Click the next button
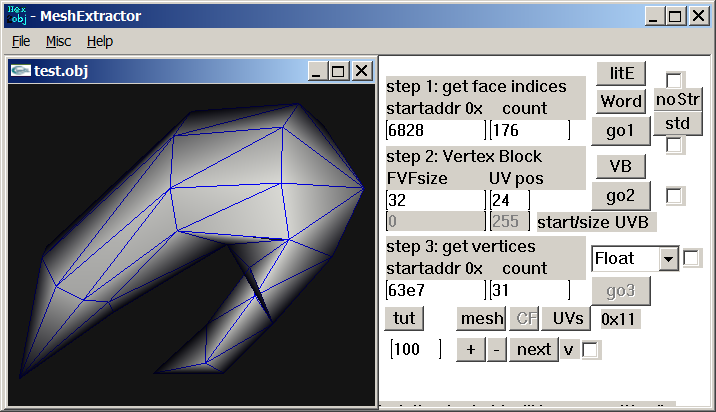The image size is (716, 412). pos(534,350)
